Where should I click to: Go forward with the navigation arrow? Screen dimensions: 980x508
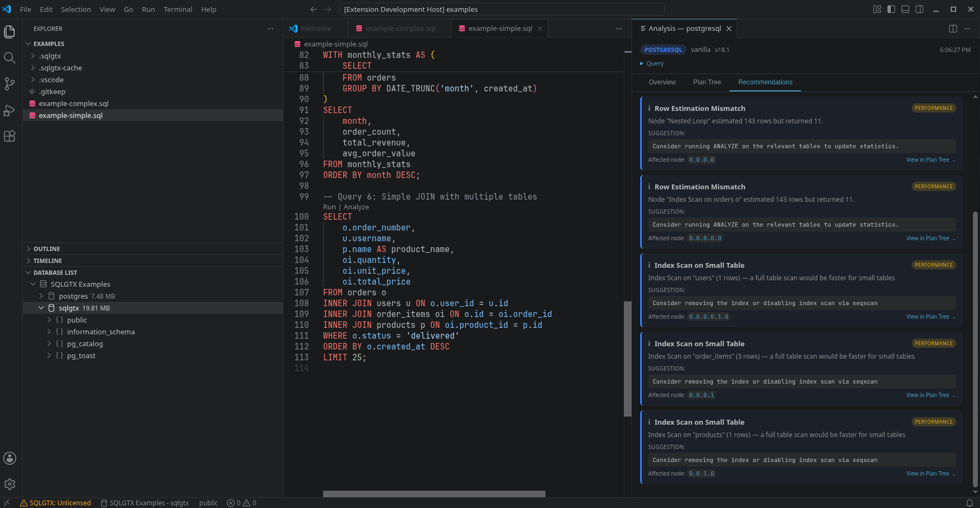(328, 9)
